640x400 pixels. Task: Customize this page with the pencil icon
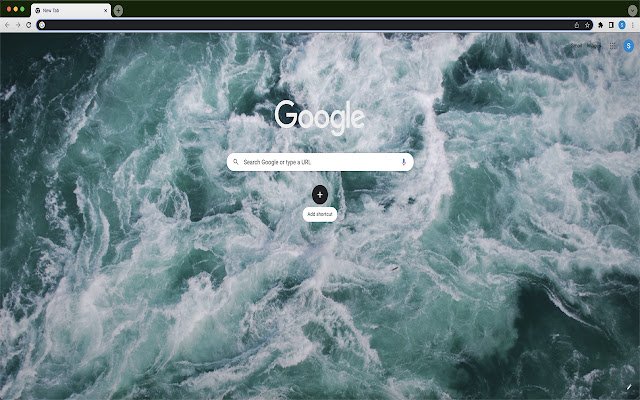(x=629, y=387)
